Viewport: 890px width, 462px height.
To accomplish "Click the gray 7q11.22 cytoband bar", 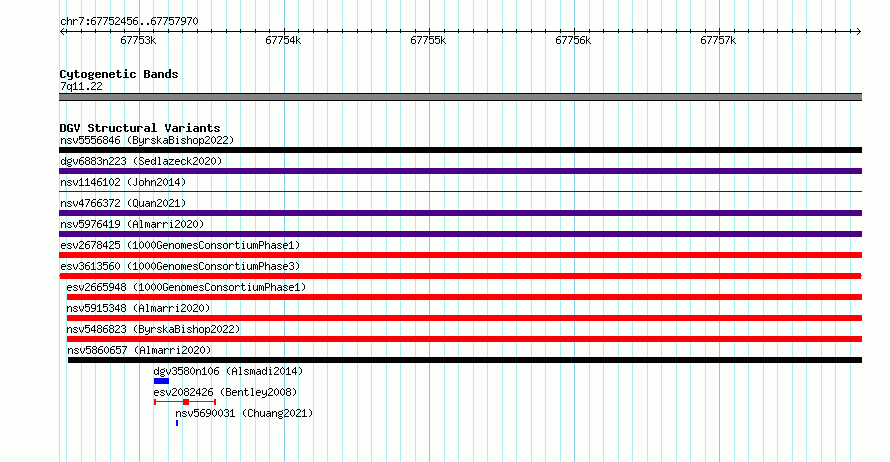I will pyautogui.click(x=460, y=97).
